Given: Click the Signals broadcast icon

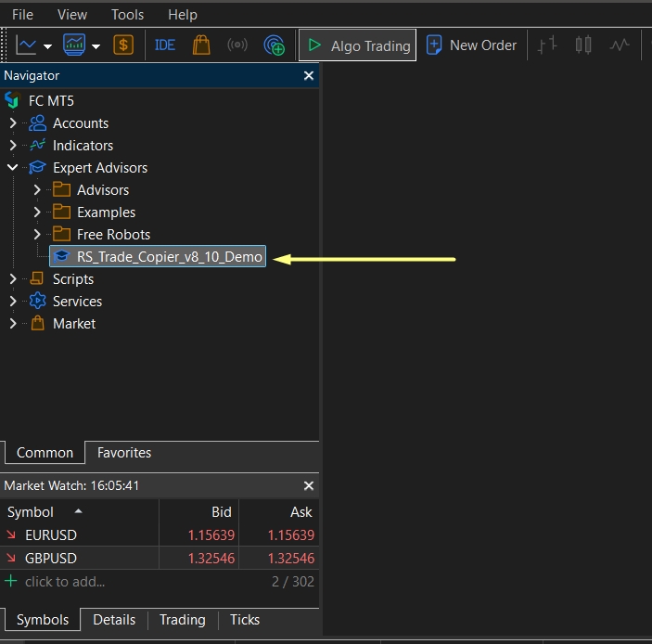Looking at the screenshot, I should click(237, 45).
